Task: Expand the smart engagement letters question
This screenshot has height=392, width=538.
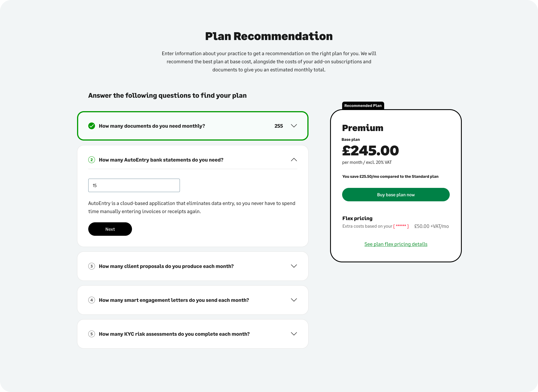Action: click(294, 300)
